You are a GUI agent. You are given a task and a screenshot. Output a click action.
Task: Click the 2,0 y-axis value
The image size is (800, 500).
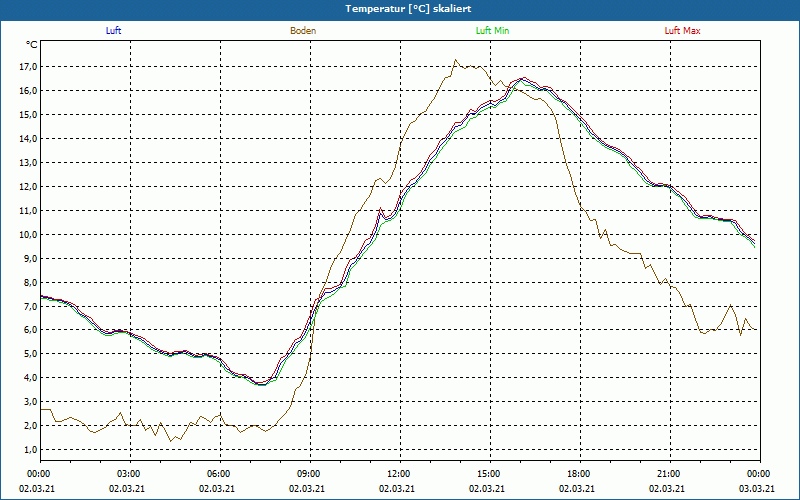[31, 426]
